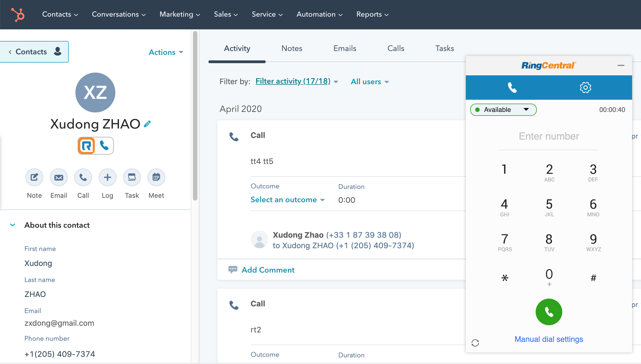This screenshot has width=641, height=364.
Task: Edit contact name with pencil icon
Action: click(147, 124)
